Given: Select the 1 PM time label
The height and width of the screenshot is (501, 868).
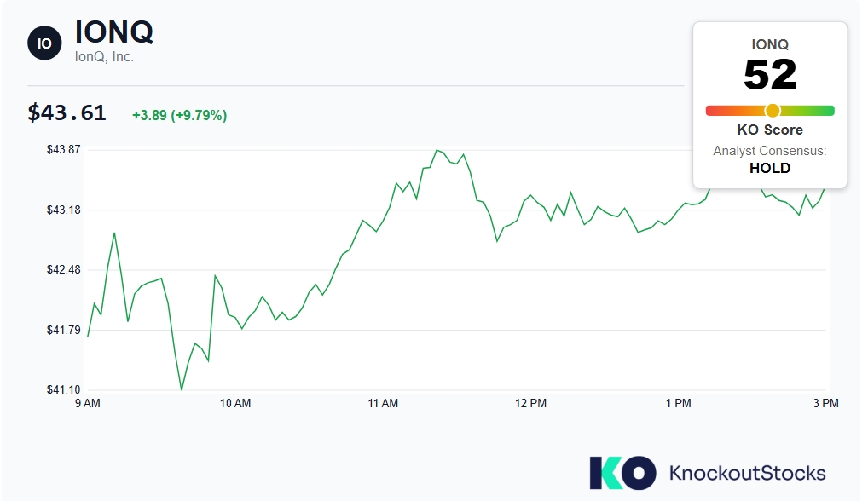Looking at the screenshot, I should coord(678,403).
